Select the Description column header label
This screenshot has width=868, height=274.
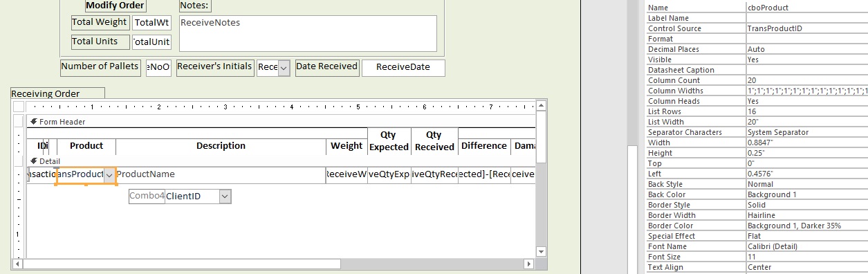[x=221, y=146]
